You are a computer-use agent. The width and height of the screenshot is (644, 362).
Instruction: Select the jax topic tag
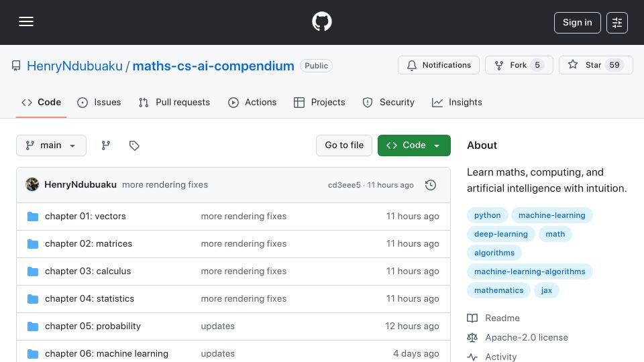546,290
